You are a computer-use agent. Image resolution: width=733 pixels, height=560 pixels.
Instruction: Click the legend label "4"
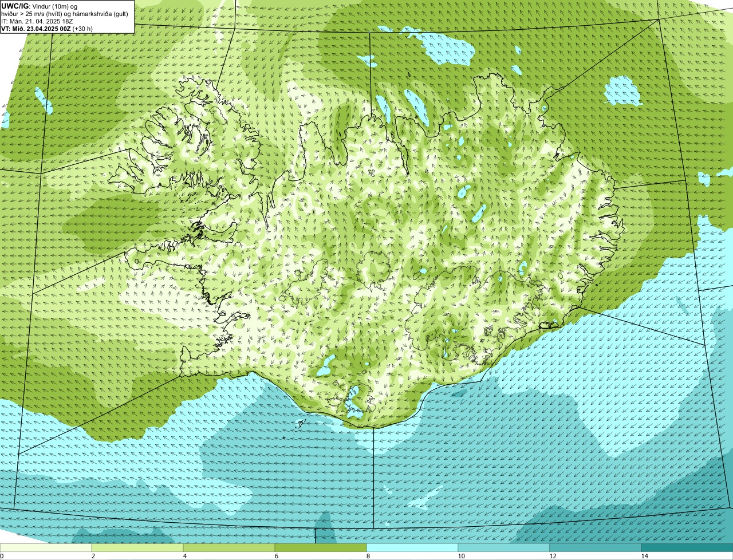184,556
